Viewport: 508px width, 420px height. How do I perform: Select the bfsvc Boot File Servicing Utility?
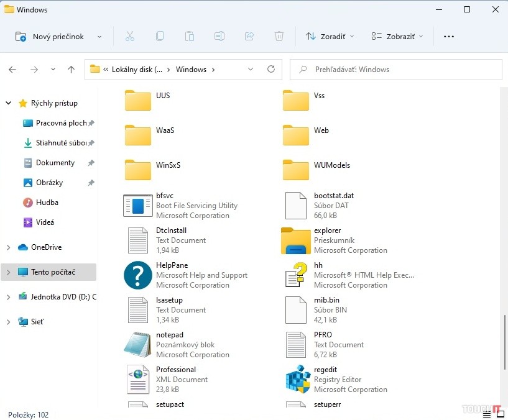point(137,206)
